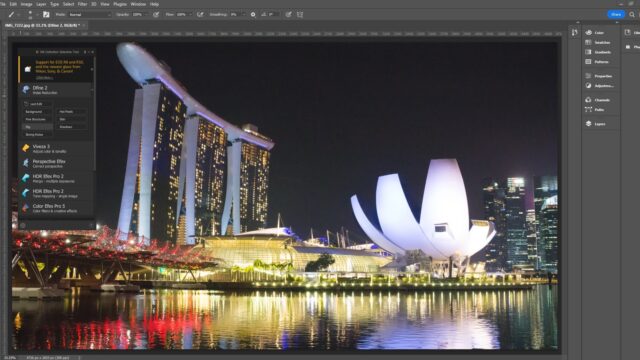Viewport: 640px width, 360px height.
Task: Open the Filter menu
Action: coord(82,4)
